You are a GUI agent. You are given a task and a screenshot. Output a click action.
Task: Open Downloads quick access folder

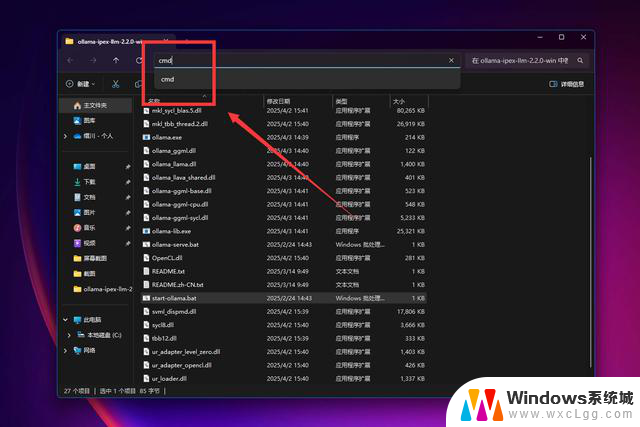pyautogui.click(x=89, y=182)
